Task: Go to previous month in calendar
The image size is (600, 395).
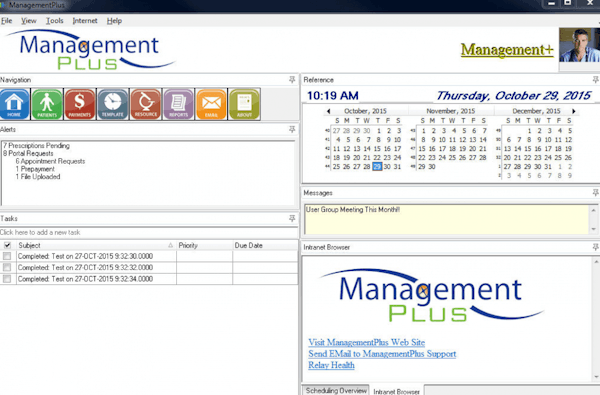Action: pyautogui.click(x=328, y=111)
